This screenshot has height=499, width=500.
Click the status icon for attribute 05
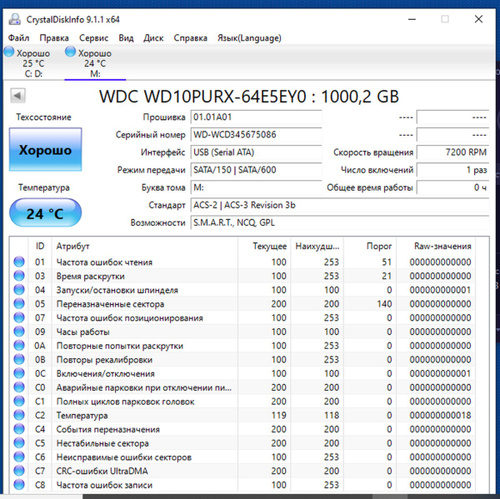[19, 304]
